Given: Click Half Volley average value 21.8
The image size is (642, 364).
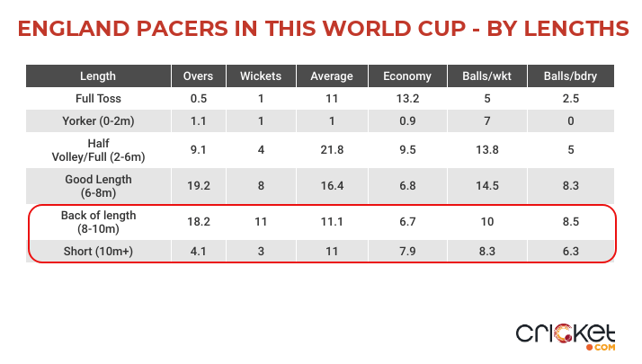Looking at the screenshot, I should tap(331, 150).
